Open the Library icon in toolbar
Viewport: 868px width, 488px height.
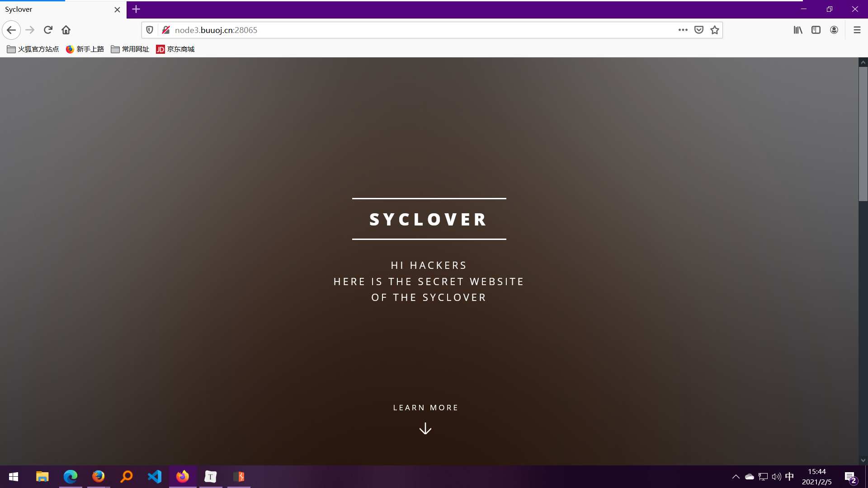coord(798,30)
